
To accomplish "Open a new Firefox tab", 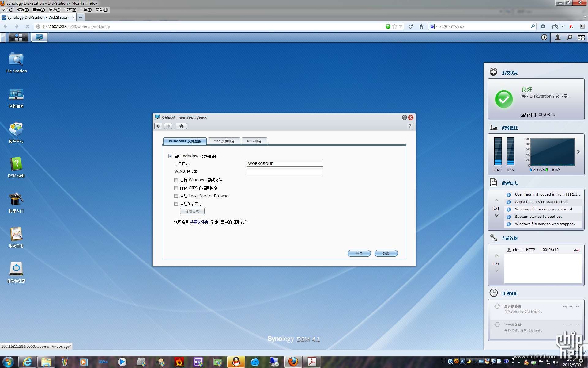I will [81, 17].
